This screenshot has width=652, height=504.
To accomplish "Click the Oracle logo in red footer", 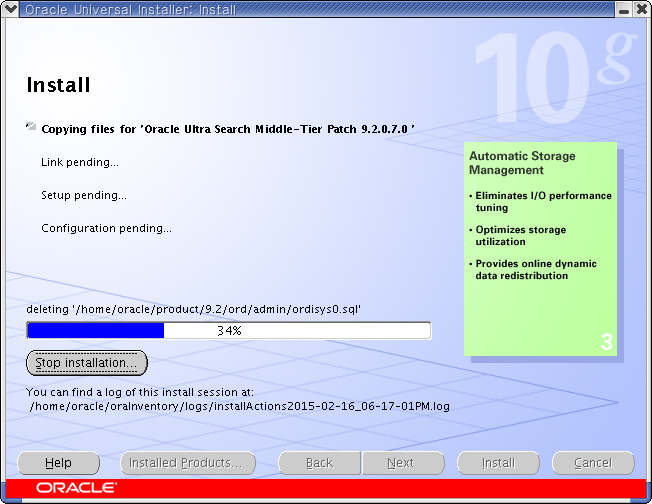I will (x=77, y=487).
